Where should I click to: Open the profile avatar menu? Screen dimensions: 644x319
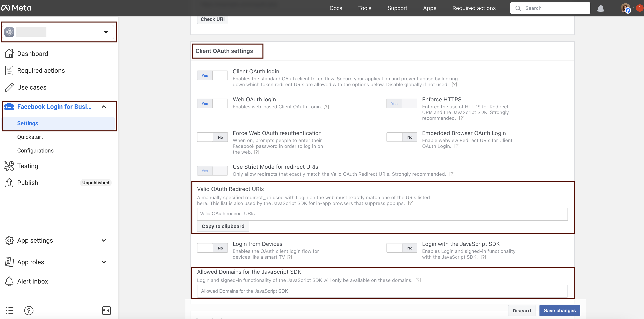pos(625,8)
